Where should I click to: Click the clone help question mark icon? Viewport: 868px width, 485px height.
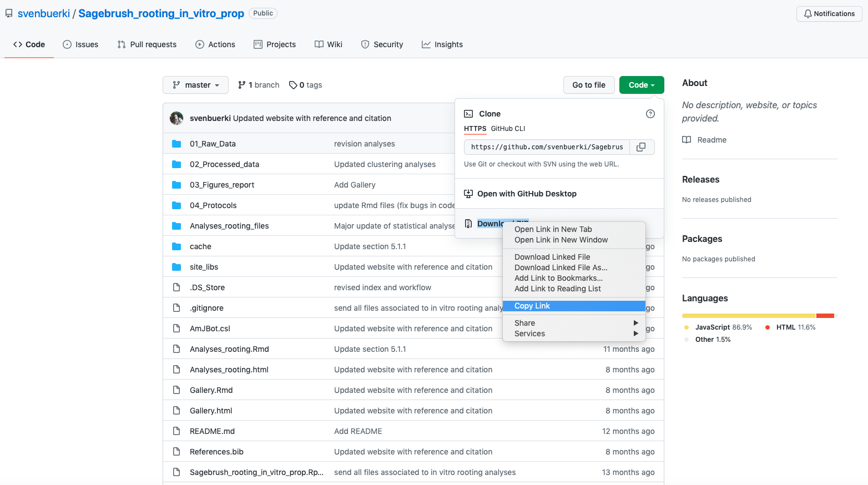pos(650,114)
